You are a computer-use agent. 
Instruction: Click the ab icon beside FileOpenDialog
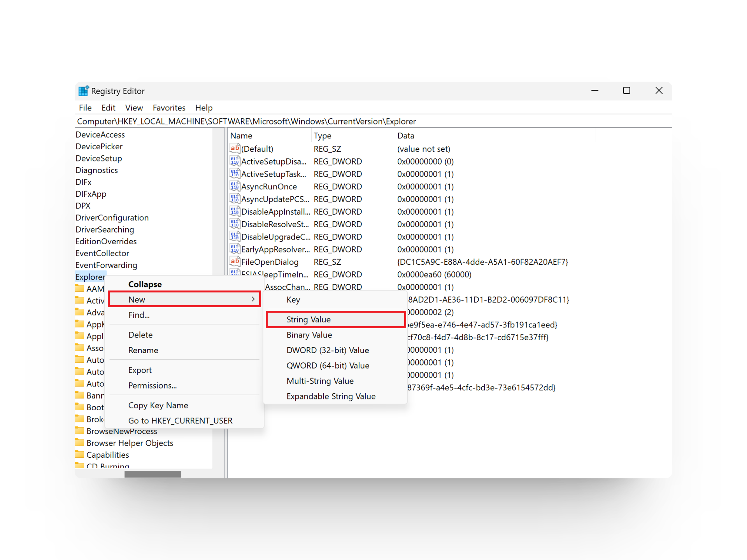click(x=235, y=262)
